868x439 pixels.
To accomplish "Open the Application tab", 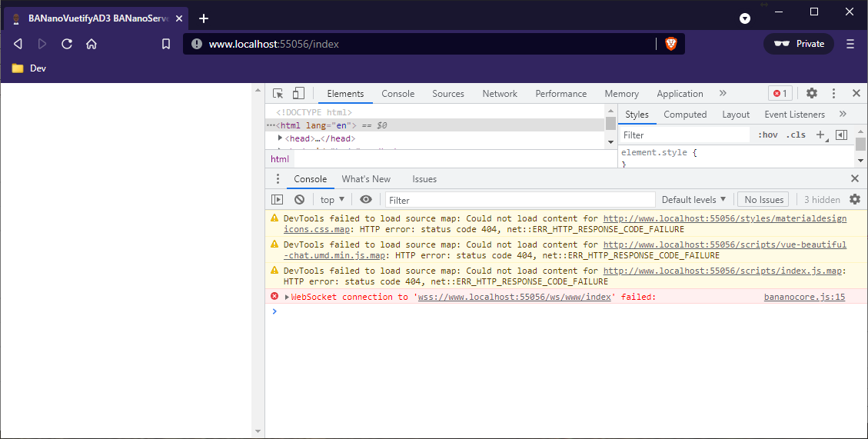I will pyautogui.click(x=680, y=94).
